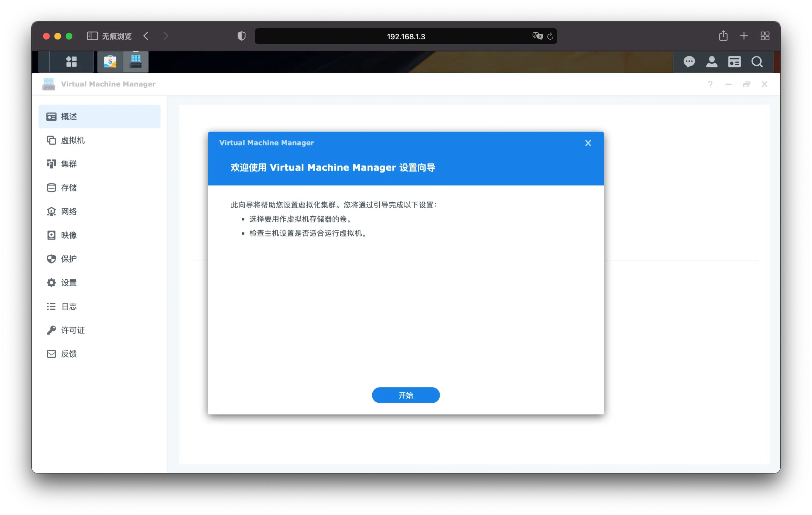Open the notifications chat bubble icon

click(x=689, y=62)
